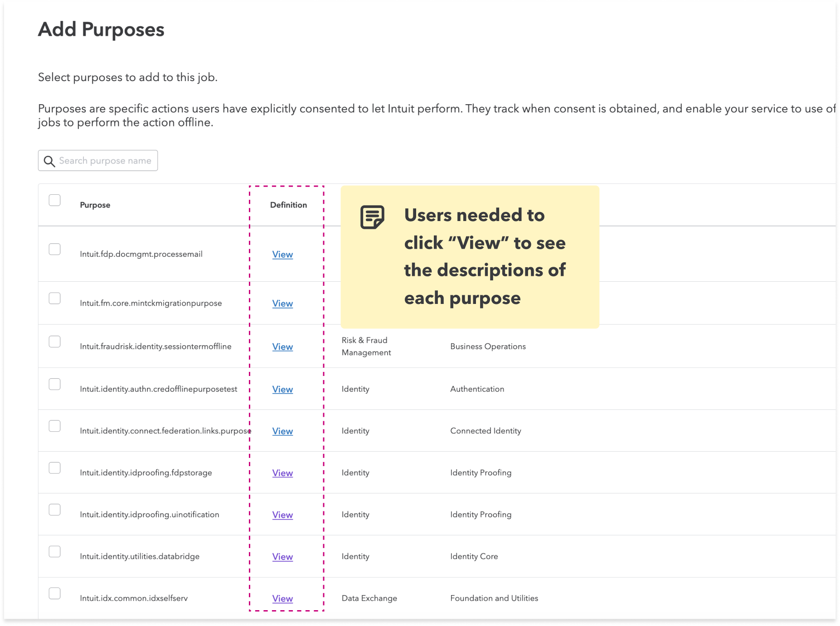This screenshot has width=840, height=626.
Task: Enable Intuit.identity.authn.credofflinepurposetest checkbox
Action: click(x=55, y=384)
